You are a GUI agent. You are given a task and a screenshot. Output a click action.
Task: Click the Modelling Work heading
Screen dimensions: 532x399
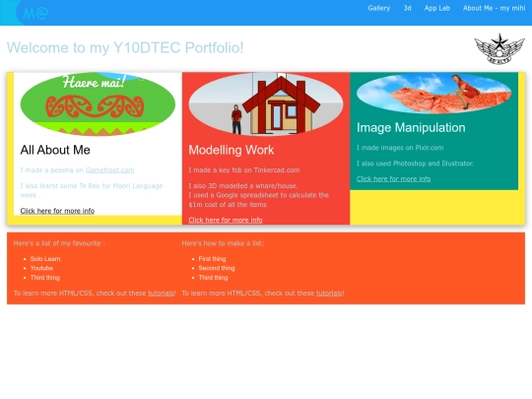pos(232,150)
